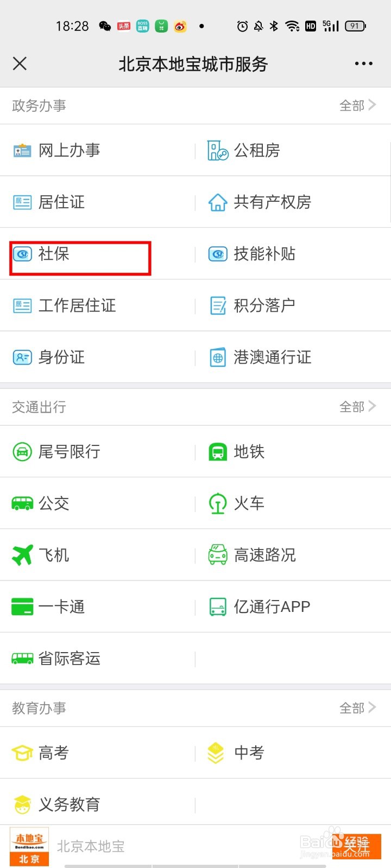
Task: Expand 全部 under 交通出行
Action: coord(357,407)
